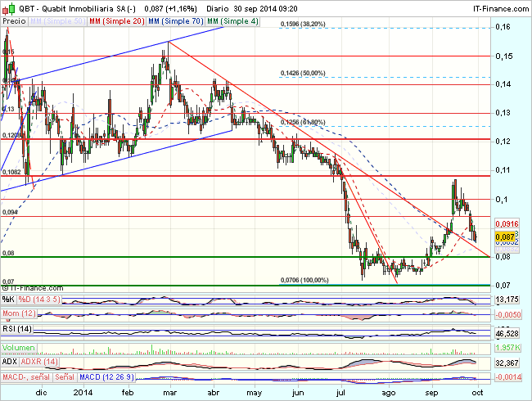Click the '2014' label on time axis
The image size is (532, 401).
(x=83, y=393)
